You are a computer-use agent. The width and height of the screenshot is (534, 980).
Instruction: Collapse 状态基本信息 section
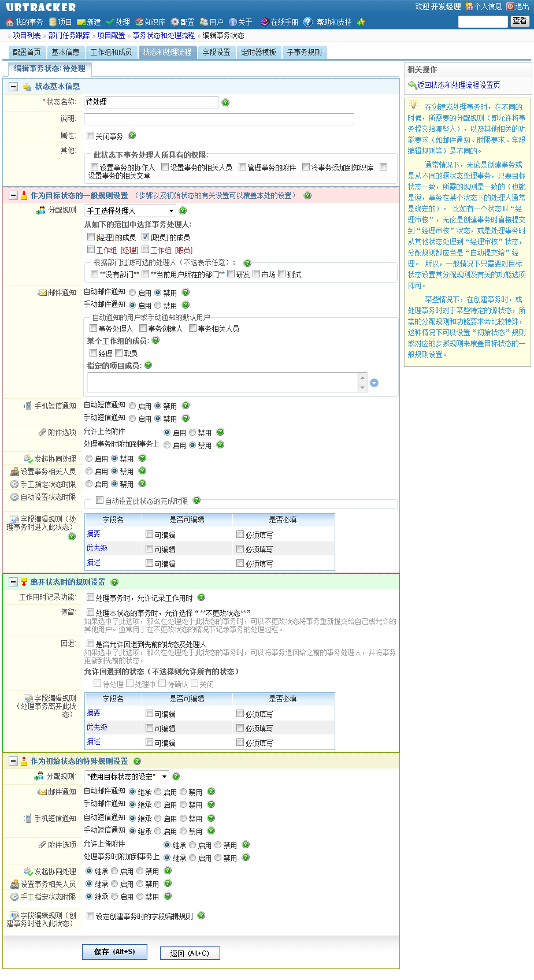(13, 87)
